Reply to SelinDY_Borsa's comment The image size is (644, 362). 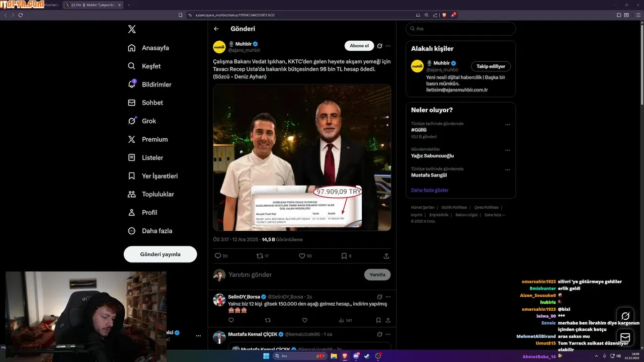pos(231,320)
